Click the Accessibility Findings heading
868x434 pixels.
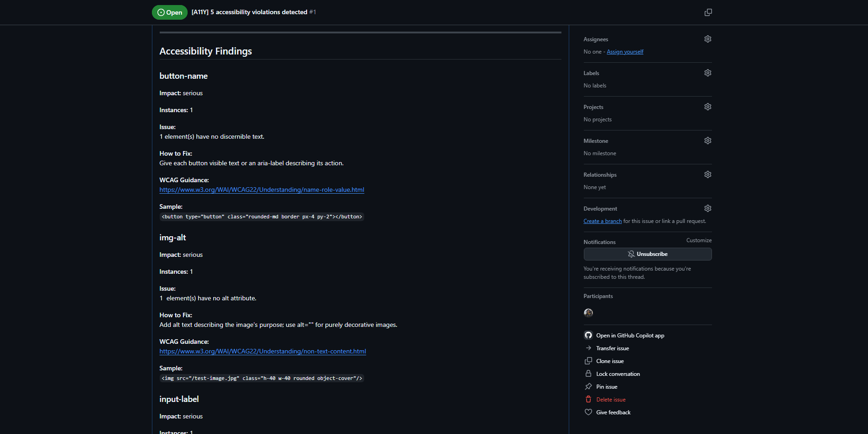pyautogui.click(x=205, y=51)
